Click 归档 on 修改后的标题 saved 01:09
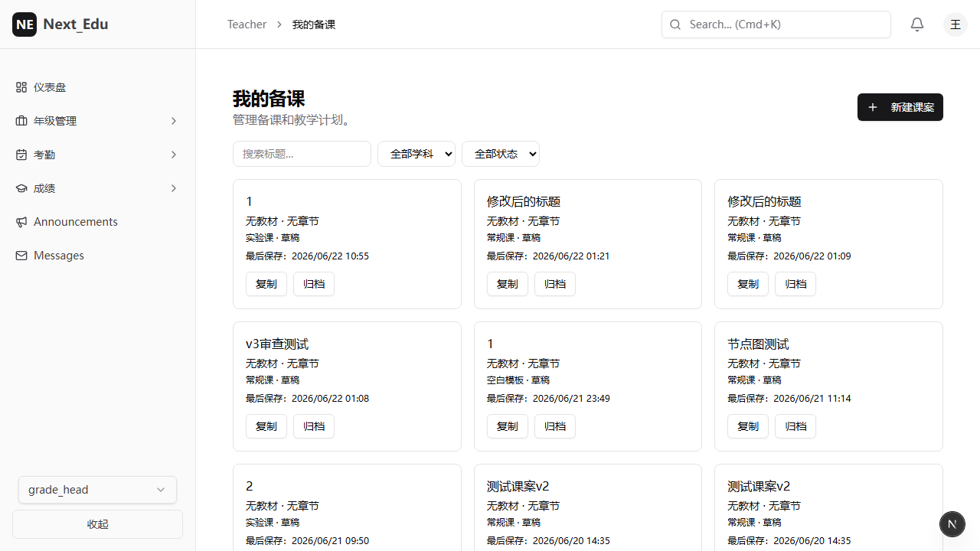This screenshot has height=551, width=980. click(795, 284)
